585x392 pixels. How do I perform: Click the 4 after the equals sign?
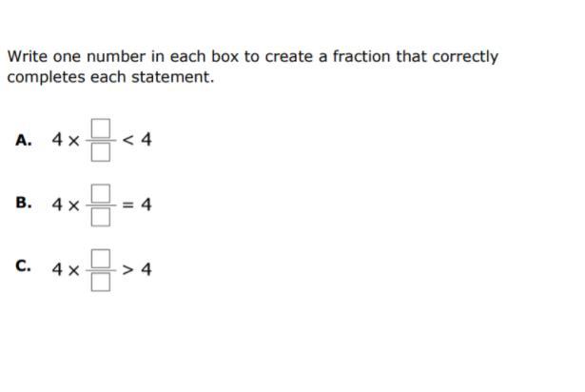(146, 205)
